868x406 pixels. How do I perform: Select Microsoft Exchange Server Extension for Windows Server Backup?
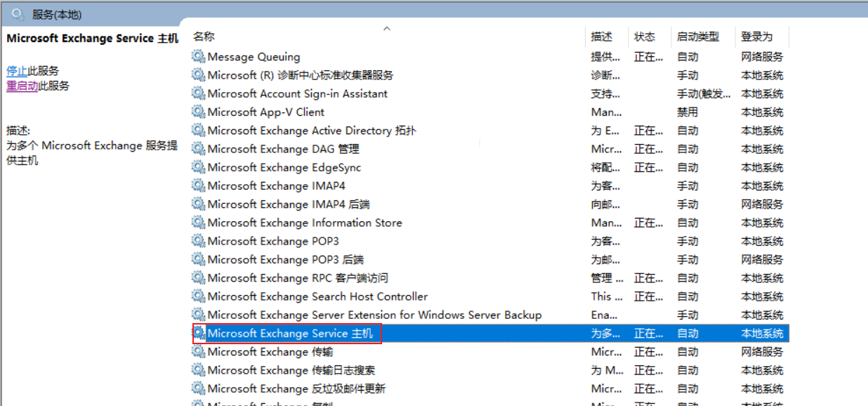(374, 315)
